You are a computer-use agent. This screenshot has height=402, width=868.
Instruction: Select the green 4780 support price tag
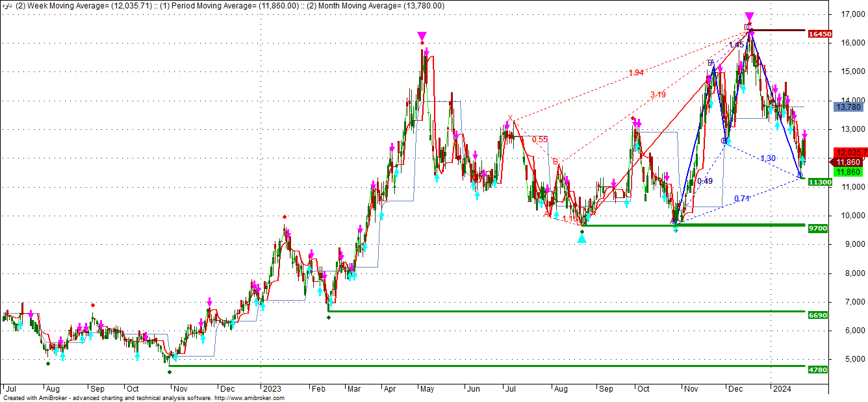[x=818, y=370]
